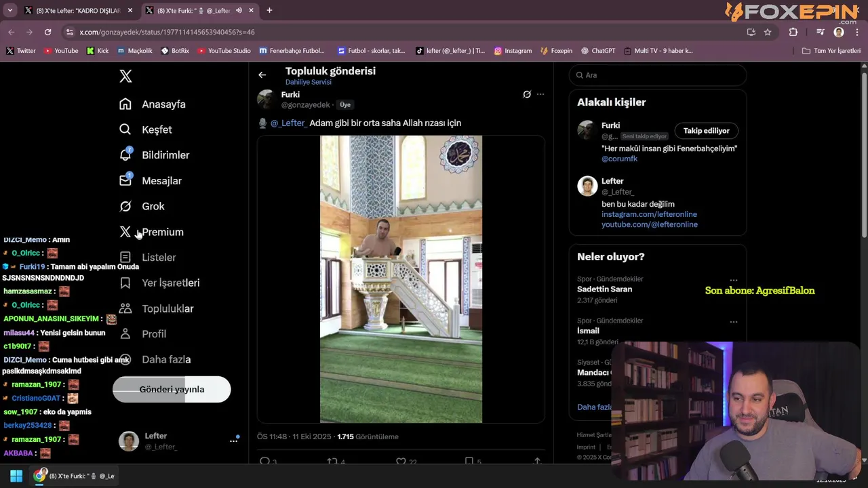Open Keşfet magnifier icon in sidebar
The width and height of the screenshot is (868, 488).
click(125, 129)
